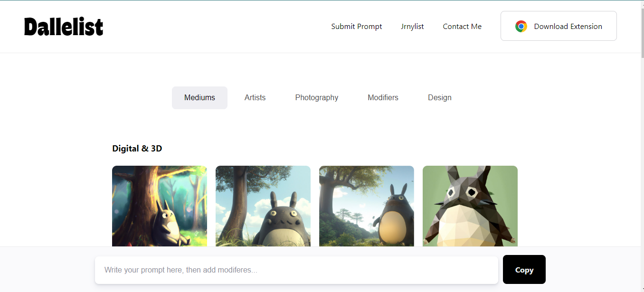Screen dimensions: 644x292
Task: Open the Submit Prompt link
Action: pos(357,27)
